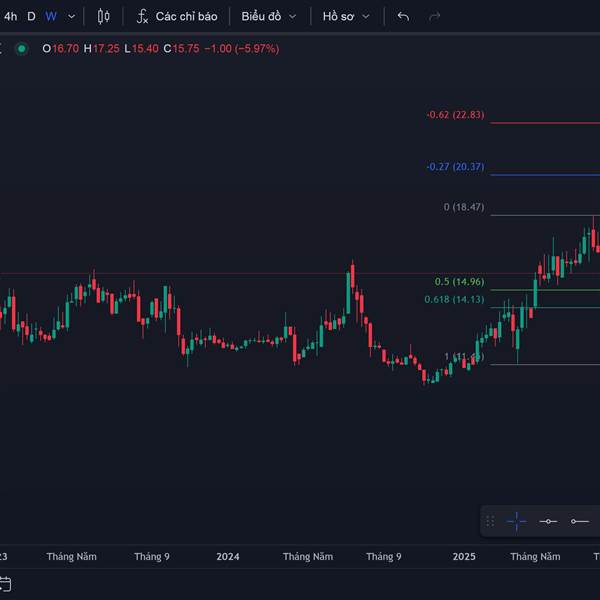Switch to the D daily timeframe

pyautogui.click(x=31, y=16)
